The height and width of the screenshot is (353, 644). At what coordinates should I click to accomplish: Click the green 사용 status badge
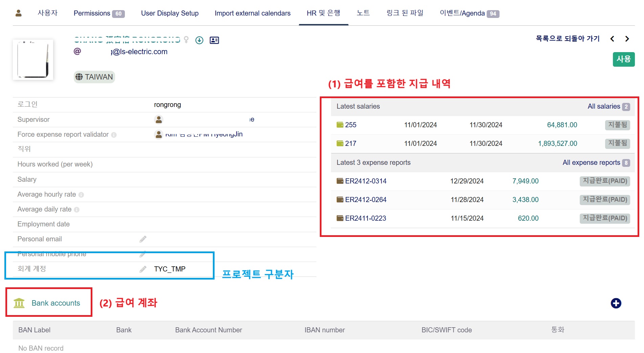[623, 59]
